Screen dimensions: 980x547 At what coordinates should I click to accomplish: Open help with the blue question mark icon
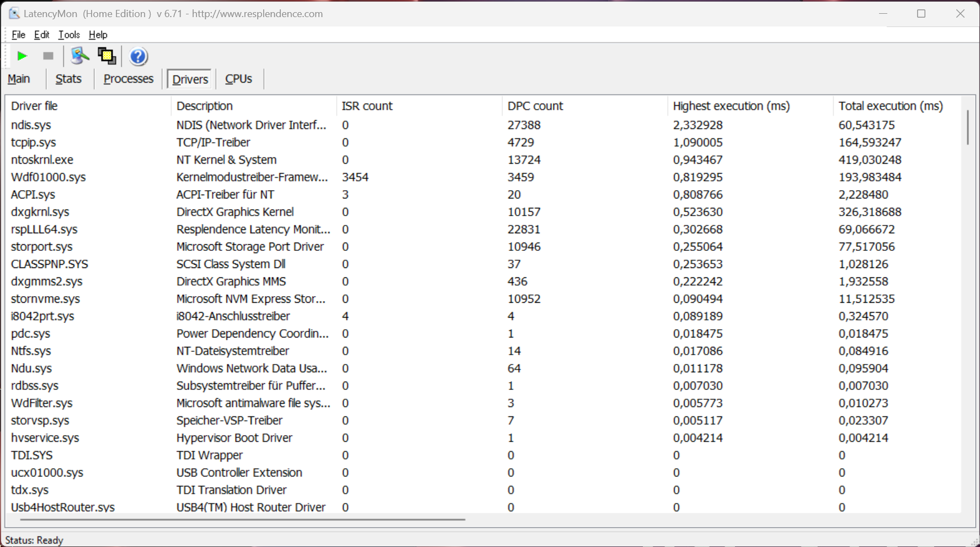[138, 56]
